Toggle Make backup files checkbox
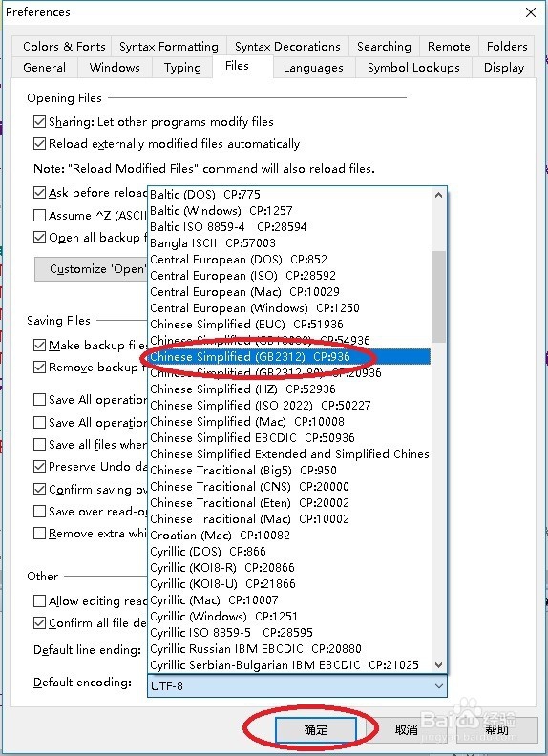Viewport: 548px width, 756px height. (x=39, y=346)
